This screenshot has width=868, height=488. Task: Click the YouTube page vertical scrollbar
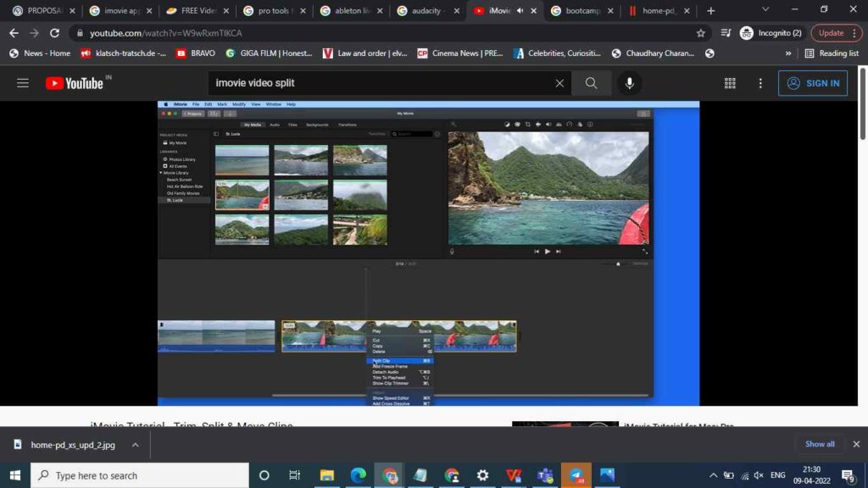[862, 103]
